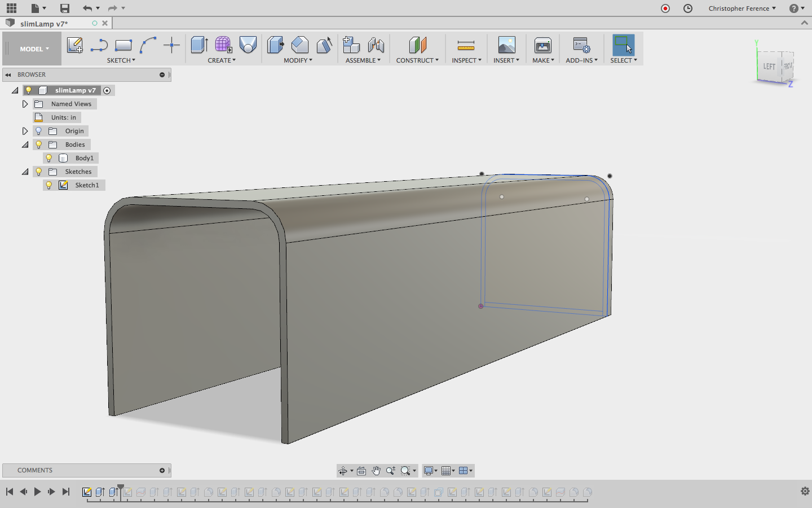Image resolution: width=812 pixels, height=508 pixels.
Task: Click the Scripts and Add-Ins icon
Action: coord(581,45)
